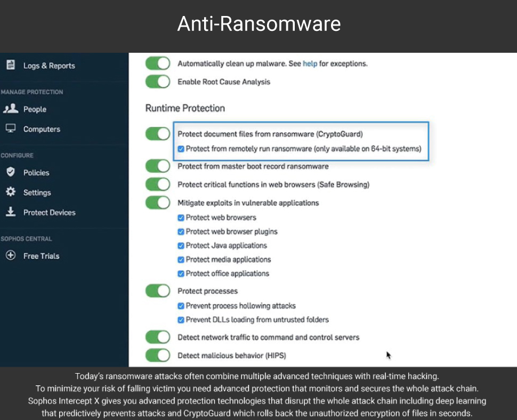Click the Logs & Reports document icon

[11, 65]
